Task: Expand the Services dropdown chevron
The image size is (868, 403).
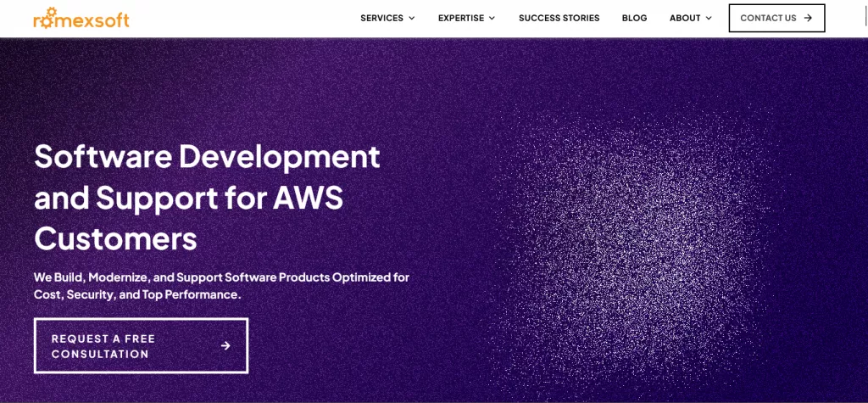Action: [x=411, y=19]
